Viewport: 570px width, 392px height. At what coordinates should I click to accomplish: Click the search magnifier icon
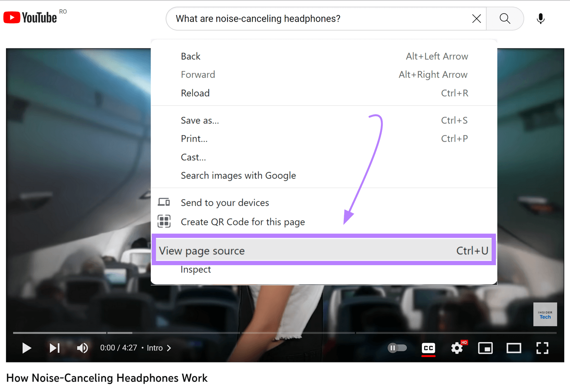(505, 18)
